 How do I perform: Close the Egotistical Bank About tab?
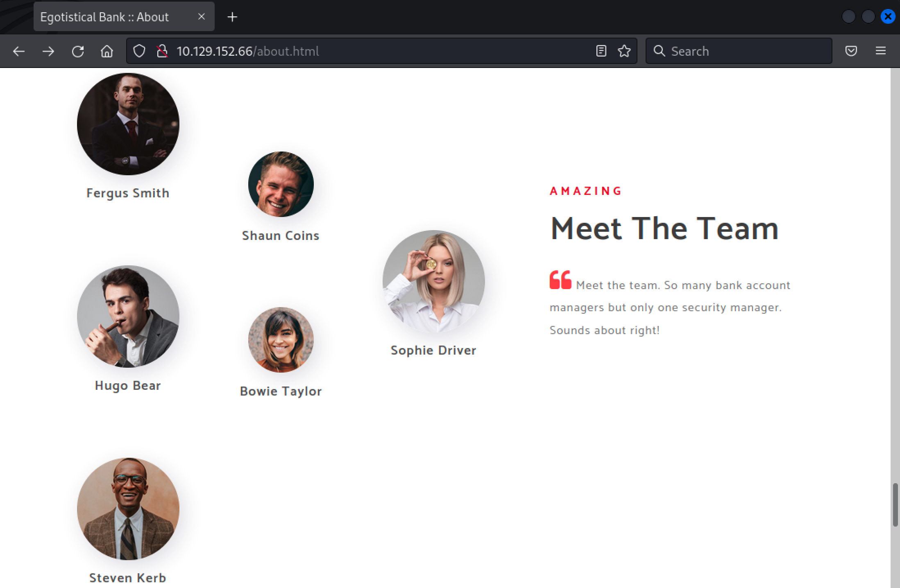[x=201, y=17]
